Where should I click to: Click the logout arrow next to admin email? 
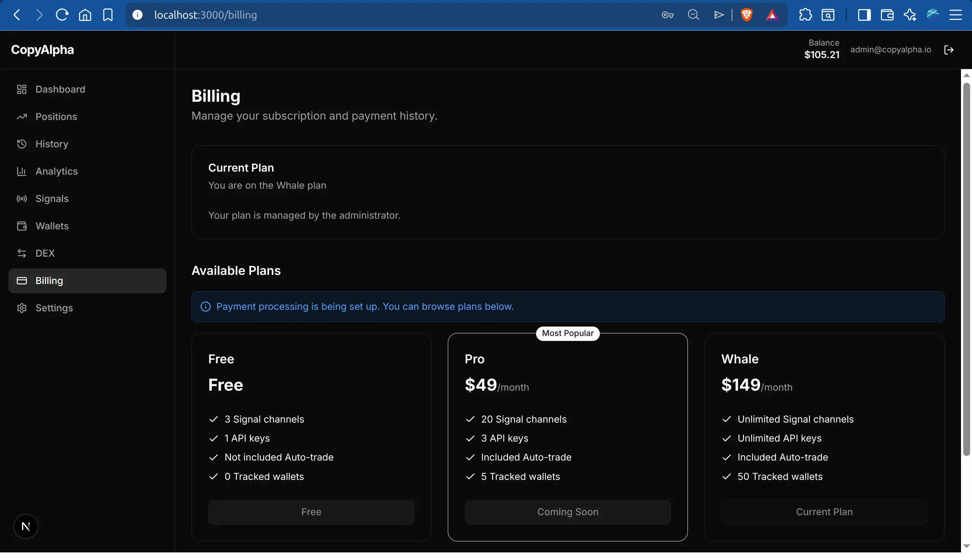coord(949,49)
